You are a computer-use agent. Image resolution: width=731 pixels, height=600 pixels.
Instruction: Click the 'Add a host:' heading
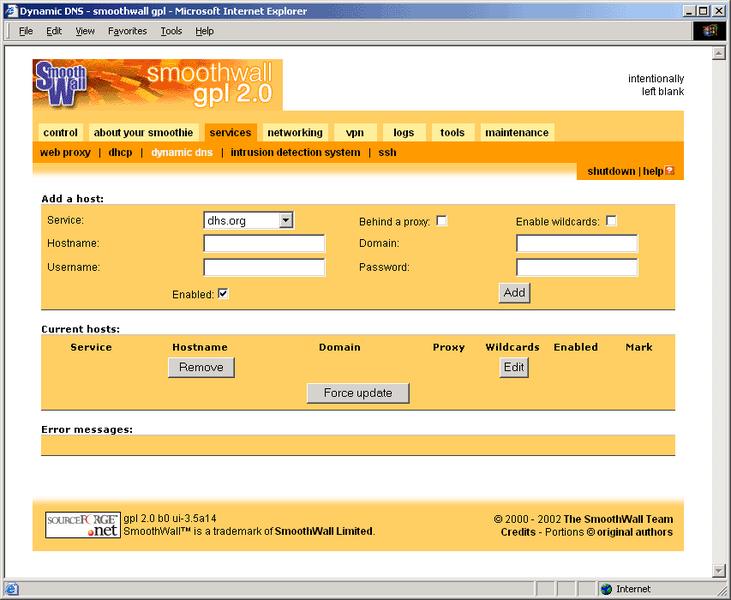coord(72,199)
